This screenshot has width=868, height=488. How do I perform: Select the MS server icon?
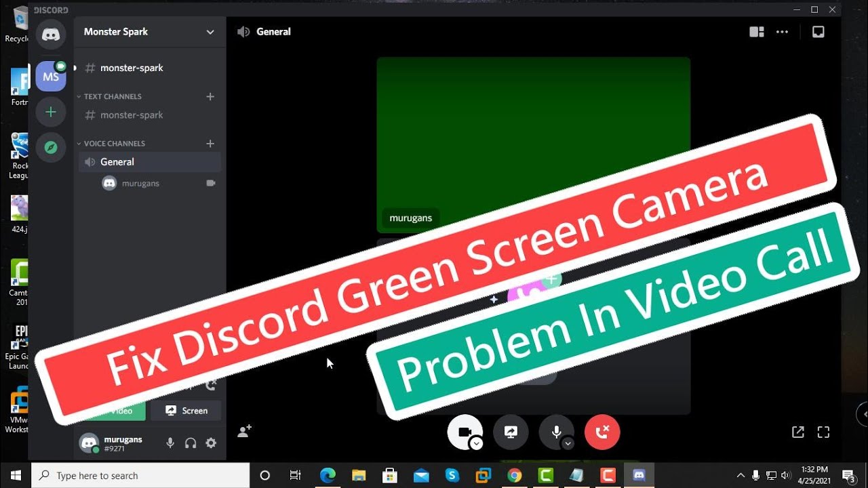click(x=51, y=77)
